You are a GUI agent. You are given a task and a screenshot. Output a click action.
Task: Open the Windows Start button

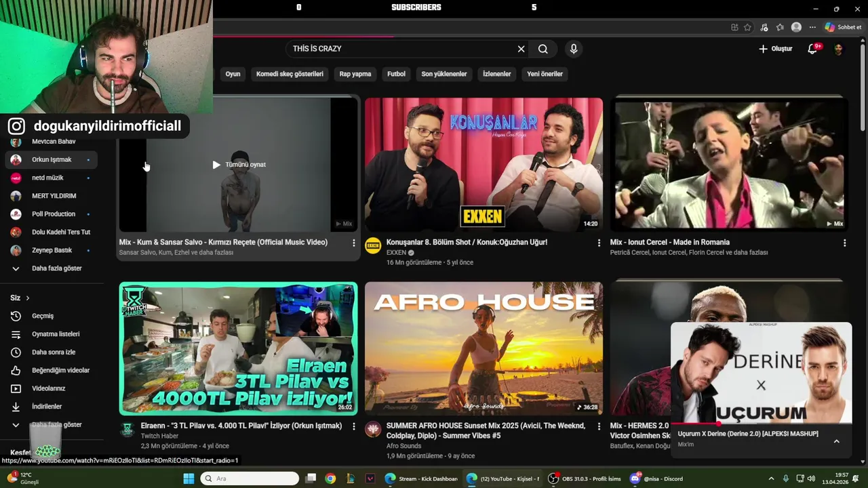[x=189, y=479]
